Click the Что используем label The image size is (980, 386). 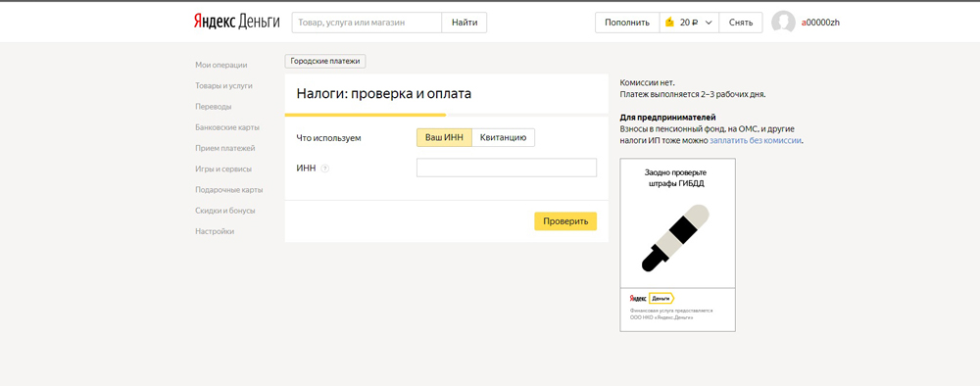click(x=328, y=137)
